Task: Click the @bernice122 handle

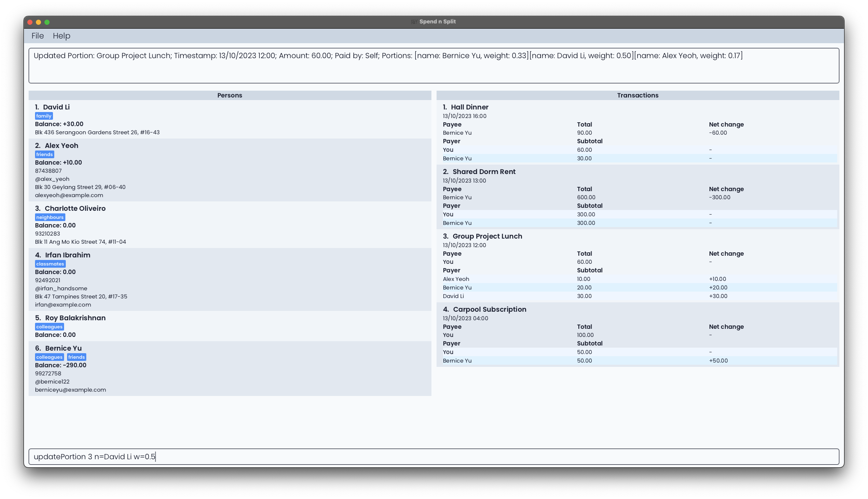Action: (x=52, y=381)
